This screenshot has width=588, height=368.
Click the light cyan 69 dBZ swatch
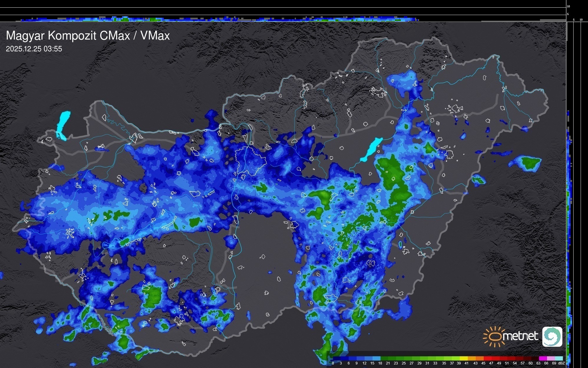(x=559, y=358)
